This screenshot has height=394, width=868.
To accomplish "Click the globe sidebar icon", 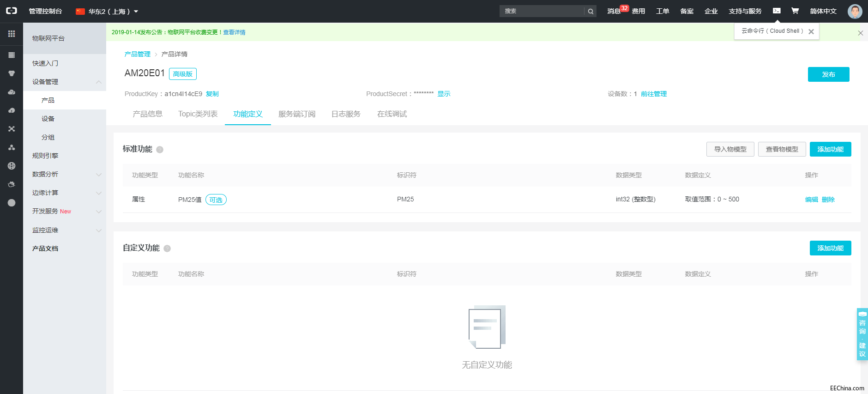I will click(12, 166).
